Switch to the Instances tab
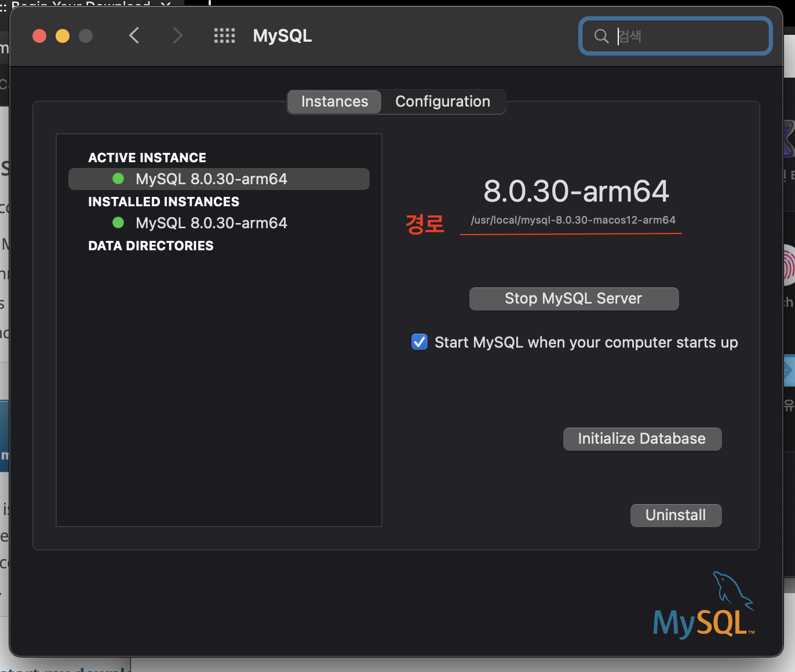The width and height of the screenshot is (795, 672). (x=334, y=102)
